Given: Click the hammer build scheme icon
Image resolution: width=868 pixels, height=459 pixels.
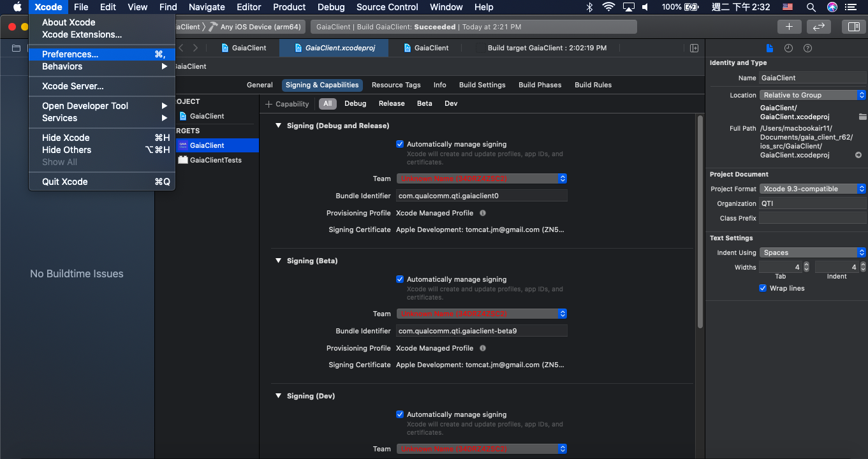Looking at the screenshot, I should tap(213, 27).
